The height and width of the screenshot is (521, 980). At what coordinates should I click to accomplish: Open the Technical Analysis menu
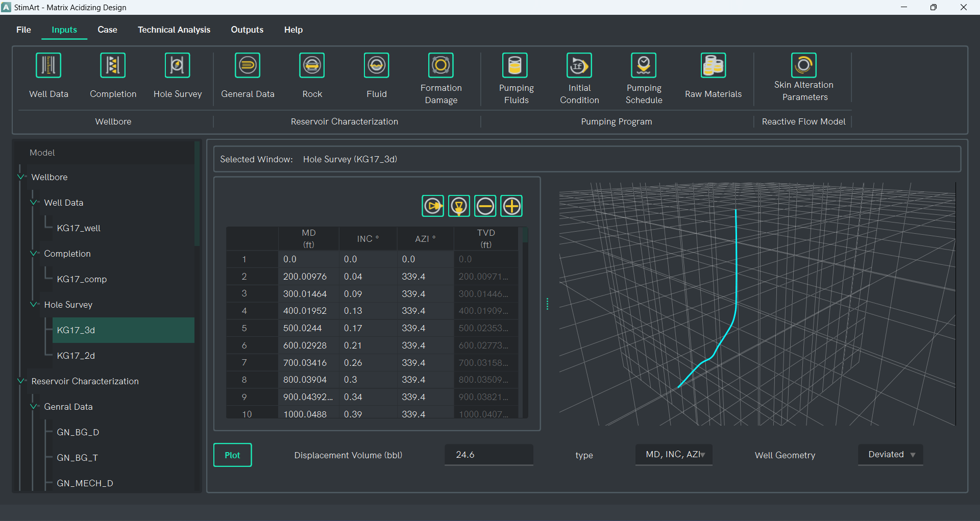click(174, 30)
